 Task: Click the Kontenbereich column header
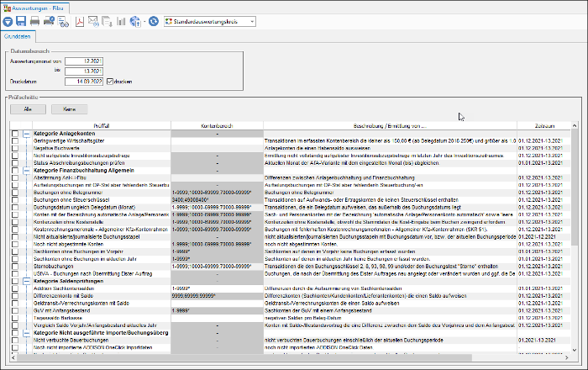pyautogui.click(x=217, y=125)
